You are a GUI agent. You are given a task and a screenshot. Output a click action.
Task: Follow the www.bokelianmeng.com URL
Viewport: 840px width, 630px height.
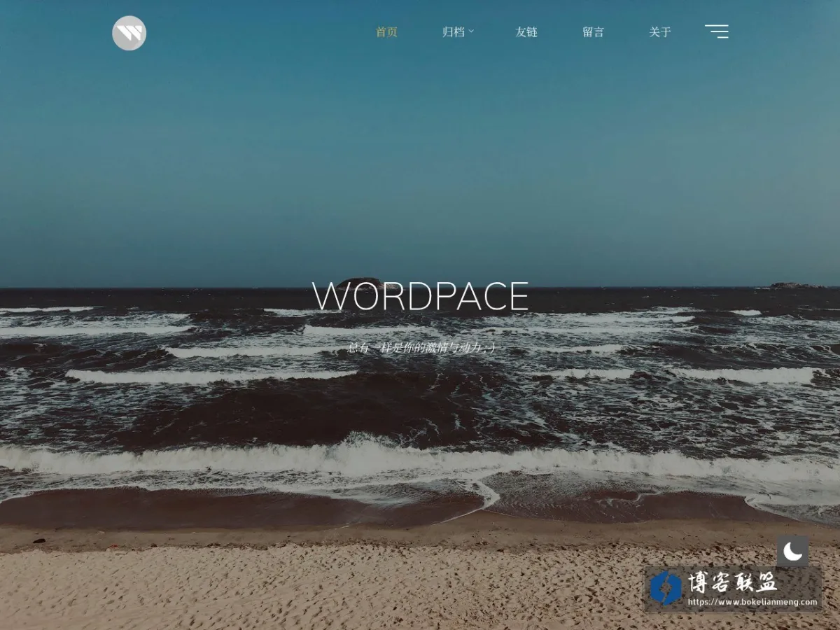click(752, 602)
